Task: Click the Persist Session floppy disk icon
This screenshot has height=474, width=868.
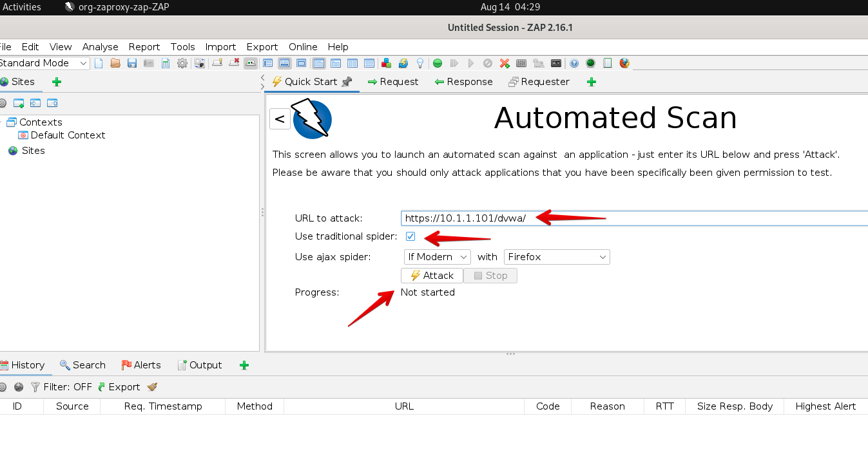Action: 132,63
